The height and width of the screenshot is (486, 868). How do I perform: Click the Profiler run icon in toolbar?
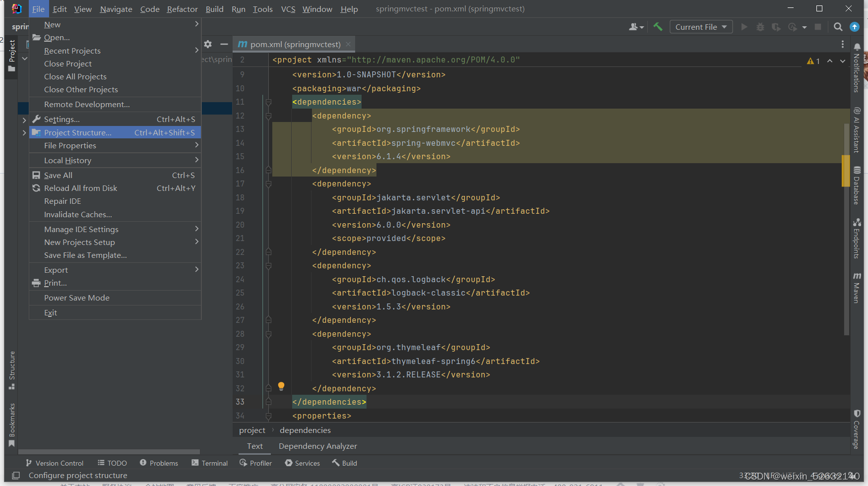click(793, 27)
